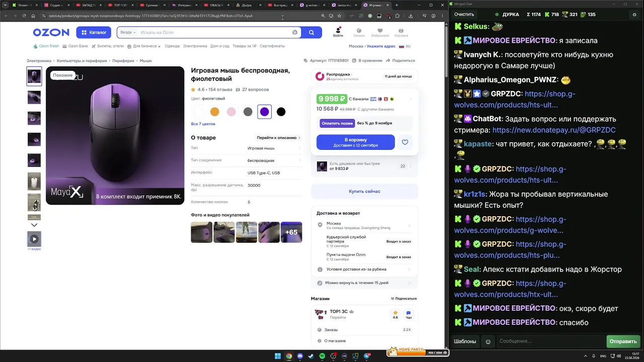The height and width of the screenshot is (362, 644).
Task: Open the Войти login icon
Action: (x=338, y=32)
